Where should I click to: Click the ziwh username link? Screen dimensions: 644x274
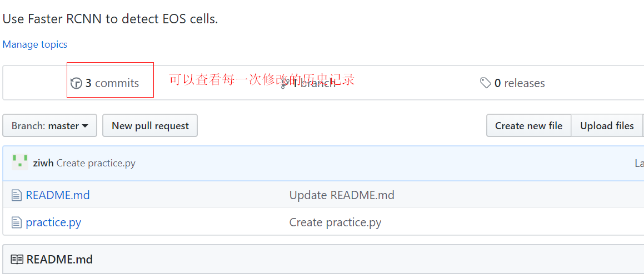click(43, 163)
